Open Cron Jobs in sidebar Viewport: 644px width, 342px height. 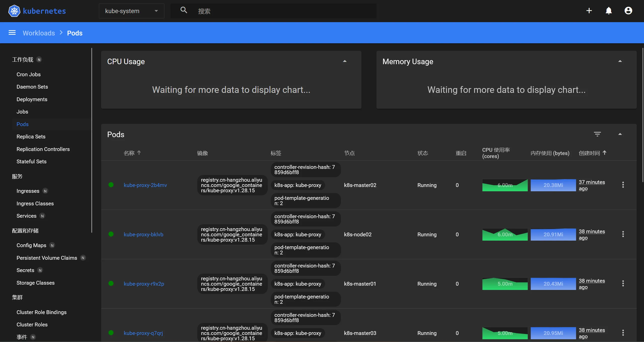(28, 74)
